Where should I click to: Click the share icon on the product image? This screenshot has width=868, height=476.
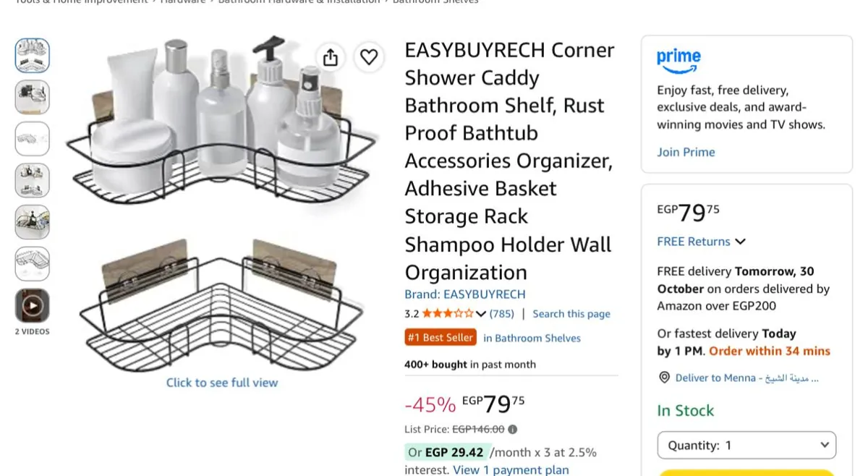tap(331, 57)
